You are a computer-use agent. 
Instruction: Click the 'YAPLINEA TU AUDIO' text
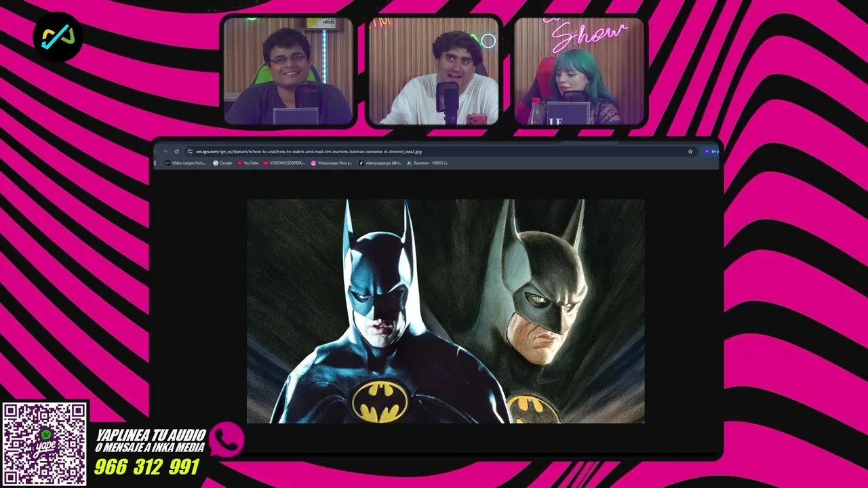coord(151,434)
